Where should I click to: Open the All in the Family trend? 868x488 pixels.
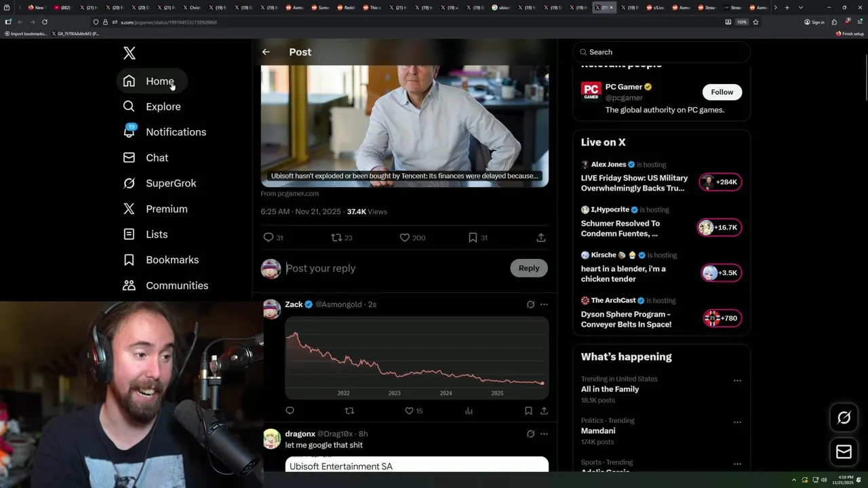point(610,389)
